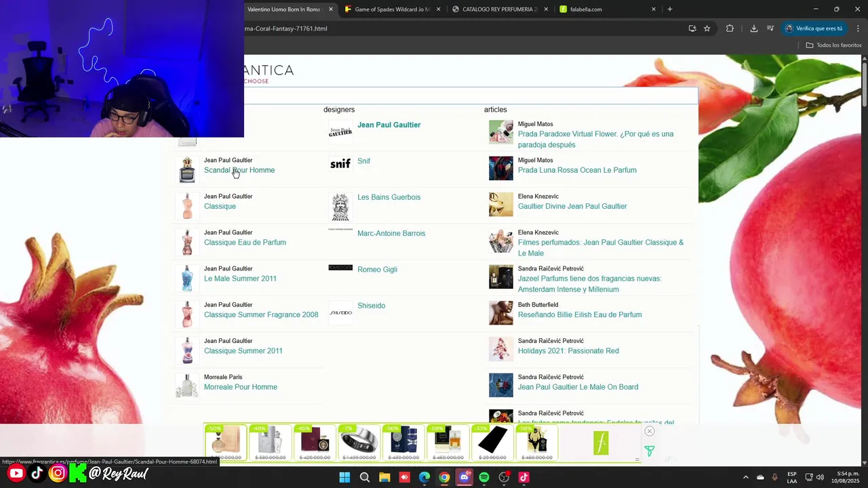Image resolution: width=868 pixels, height=488 pixels.
Task: Click the install app icon in address bar
Action: click(x=692, y=28)
